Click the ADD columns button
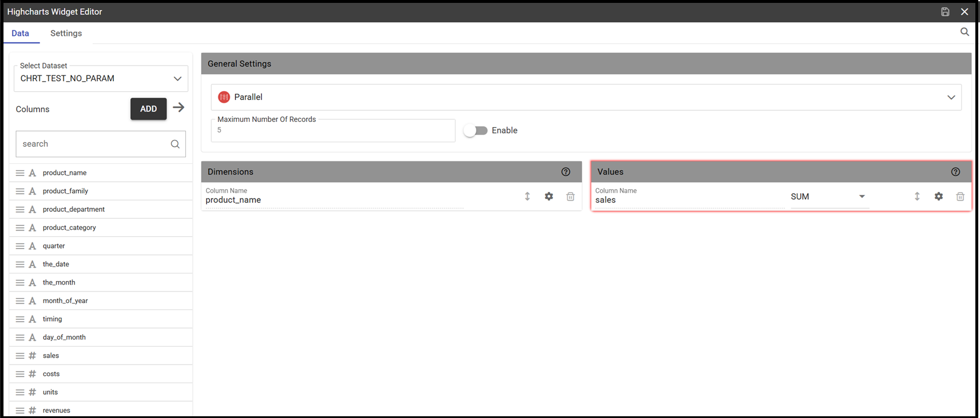The width and height of the screenshot is (980, 418). coord(149,109)
